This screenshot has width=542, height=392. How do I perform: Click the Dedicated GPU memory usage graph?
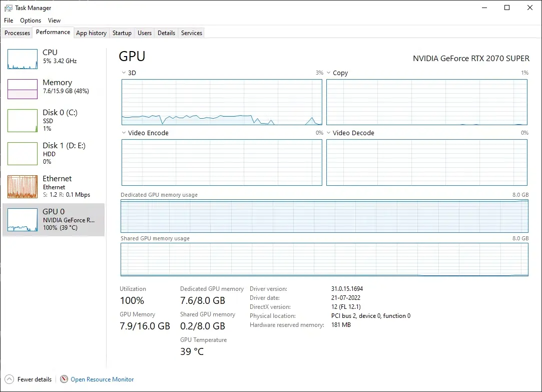pos(324,216)
